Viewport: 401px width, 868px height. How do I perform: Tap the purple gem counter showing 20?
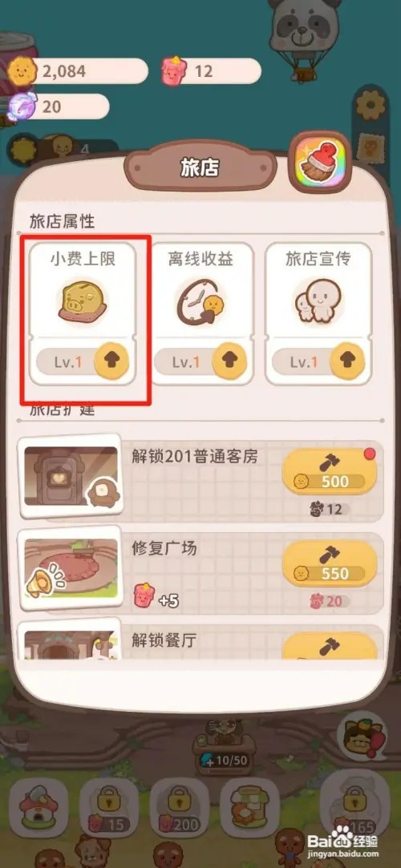(59, 107)
